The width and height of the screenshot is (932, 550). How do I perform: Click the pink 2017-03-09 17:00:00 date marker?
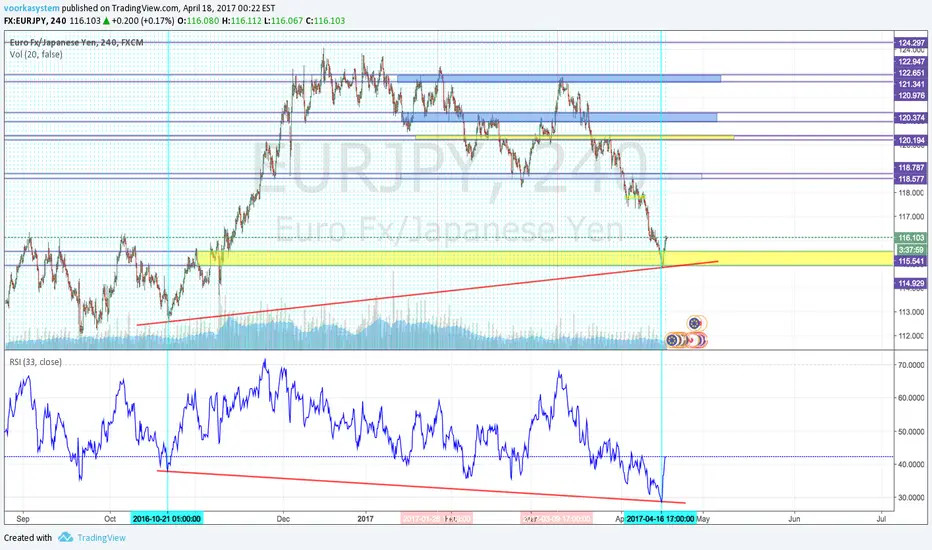point(557,518)
